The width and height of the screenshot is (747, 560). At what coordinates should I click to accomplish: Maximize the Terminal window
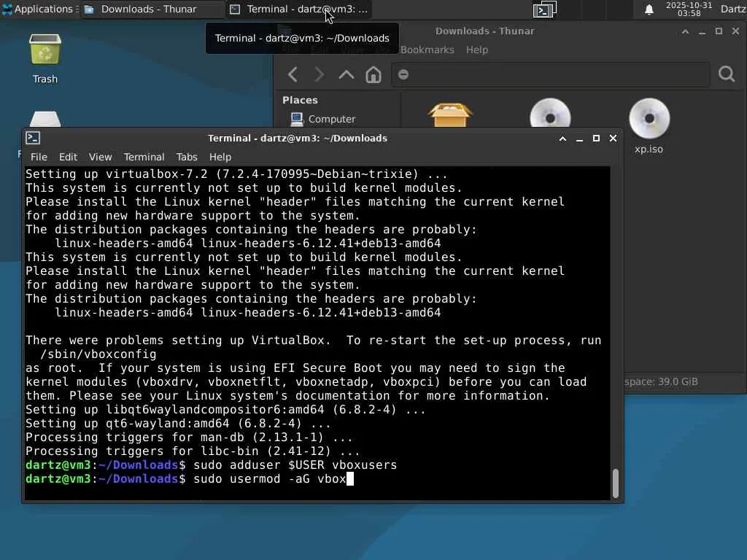(596, 138)
